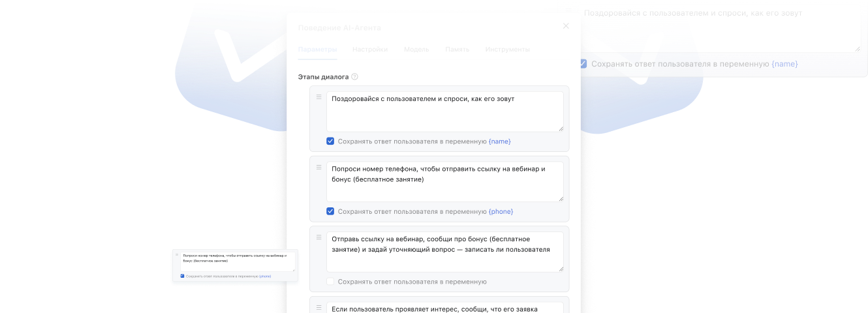Uncheck saving the answer to {name} in the dialog
The image size is (868, 313).
click(330, 142)
